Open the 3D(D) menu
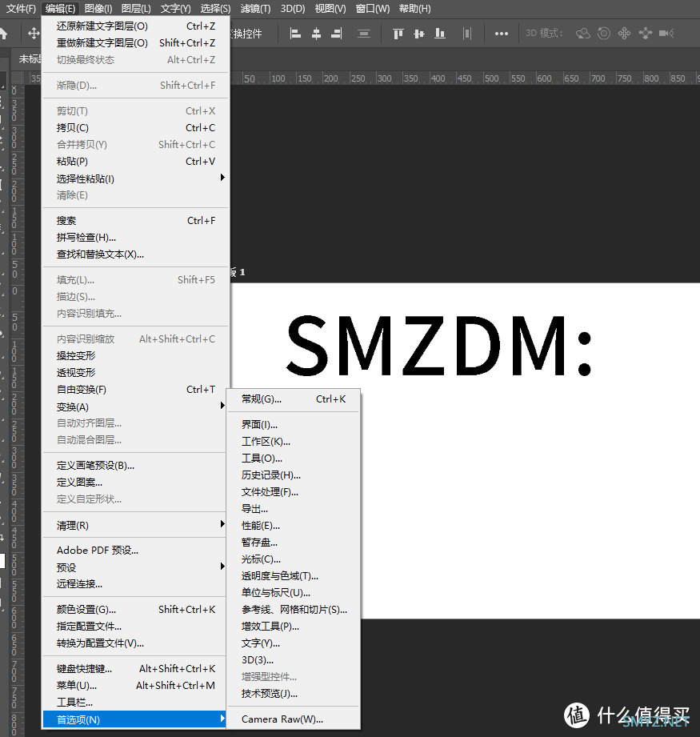The height and width of the screenshot is (737, 700). click(293, 9)
